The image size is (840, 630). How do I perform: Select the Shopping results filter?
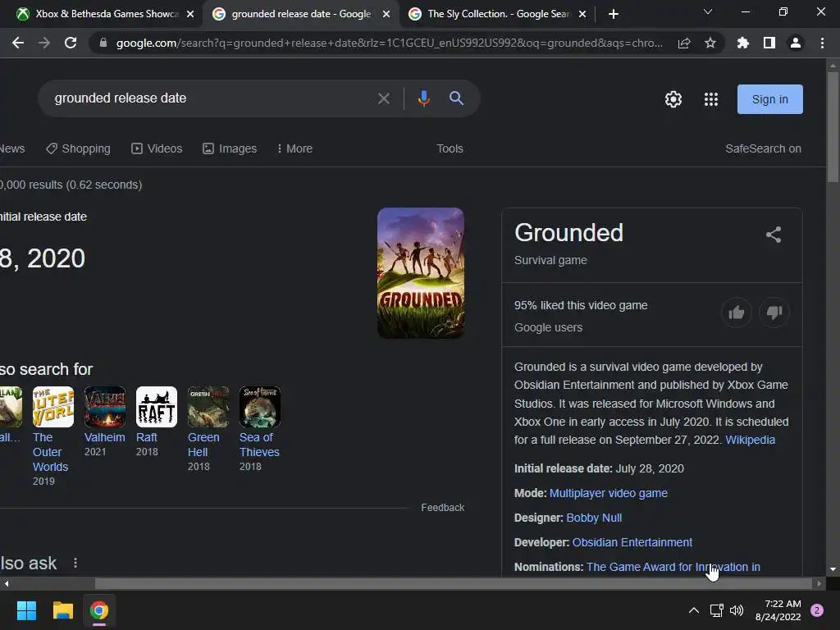pyautogui.click(x=78, y=148)
